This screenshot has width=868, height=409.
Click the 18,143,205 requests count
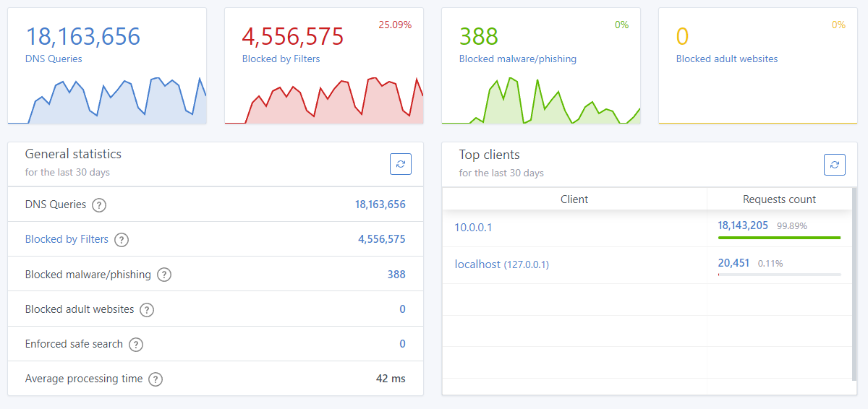[743, 225]
